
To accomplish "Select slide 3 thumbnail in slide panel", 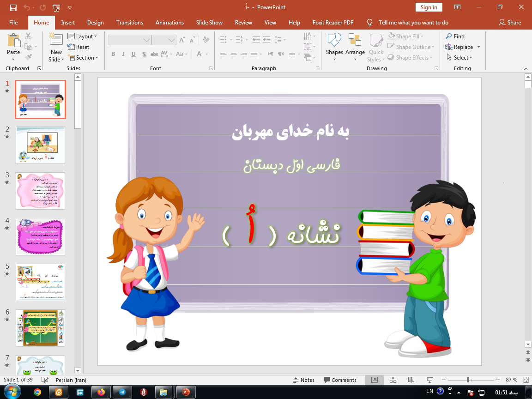I will 40,191.
